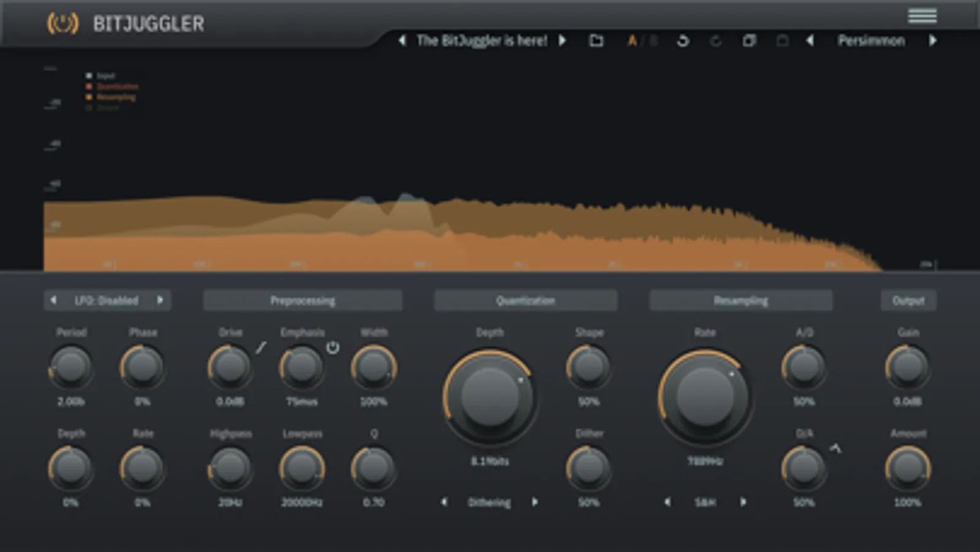
Task: Toggle the BitJuggler power bypass icon
Action: point(63,23)
